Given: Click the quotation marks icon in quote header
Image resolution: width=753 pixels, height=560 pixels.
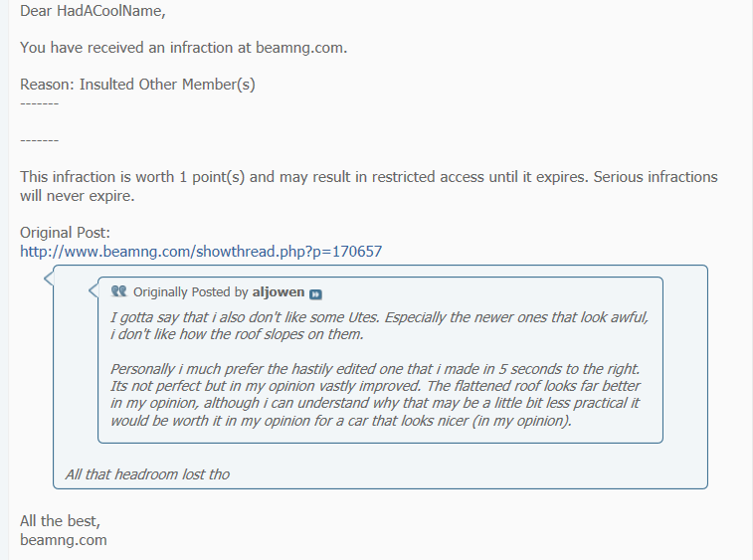Looking at the screenshot, I should [x=118, y=291].
